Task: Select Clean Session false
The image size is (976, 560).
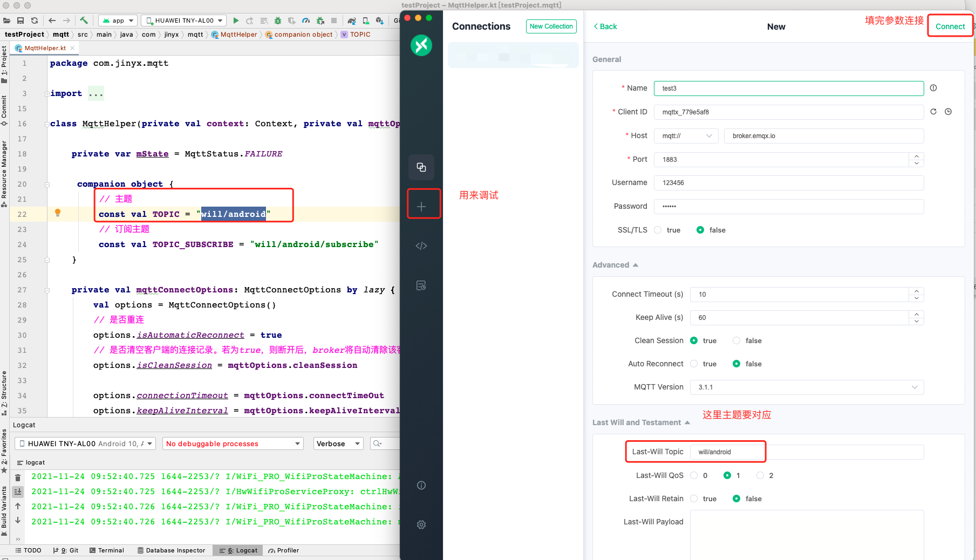Action: pos(736,340)
